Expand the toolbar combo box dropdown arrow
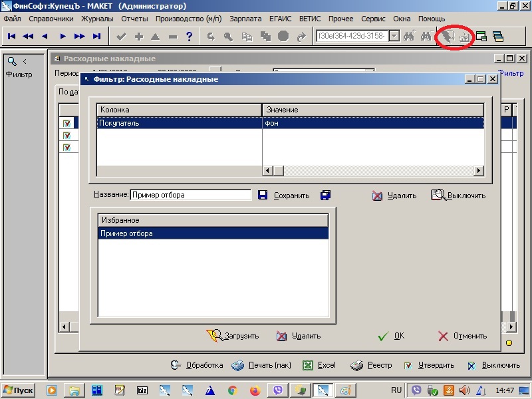This screenshot has height=399, width=532. pyautogui.click(x=394, y=36)
